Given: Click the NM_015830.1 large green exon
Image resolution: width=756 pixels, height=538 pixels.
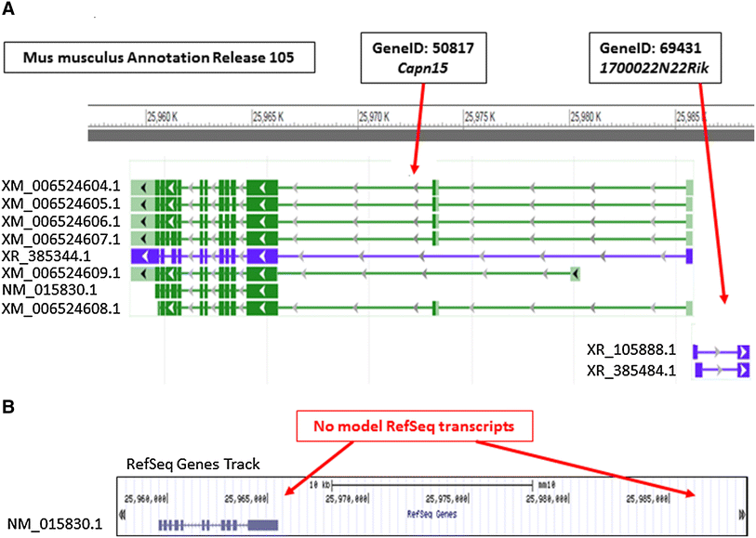Looking at the screenshot, I should click(262, 290).
